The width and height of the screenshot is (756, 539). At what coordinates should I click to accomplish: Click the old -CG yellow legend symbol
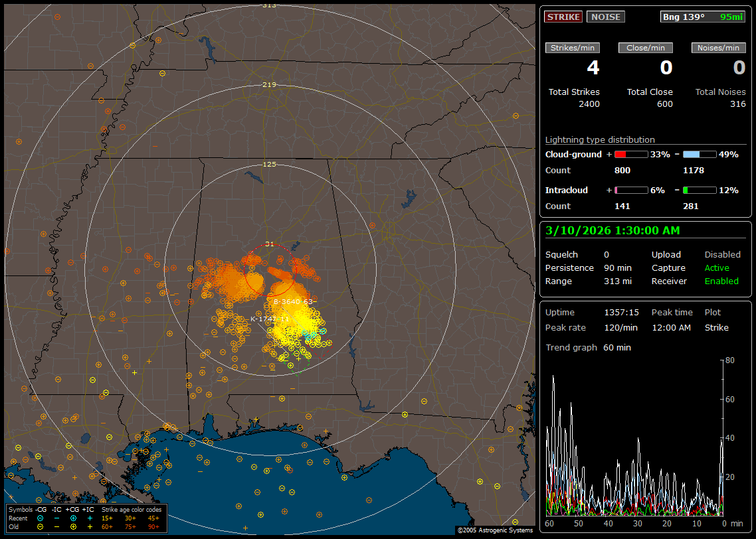(41, 526)
